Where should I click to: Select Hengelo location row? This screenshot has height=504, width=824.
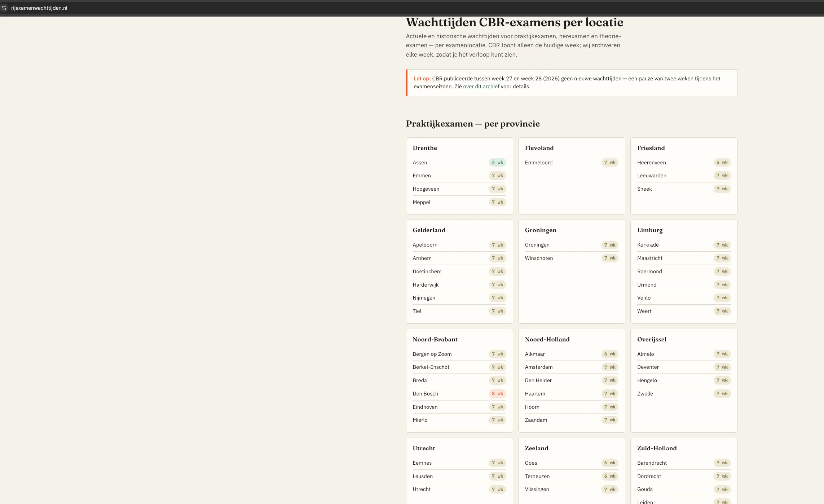coord(684,380)
